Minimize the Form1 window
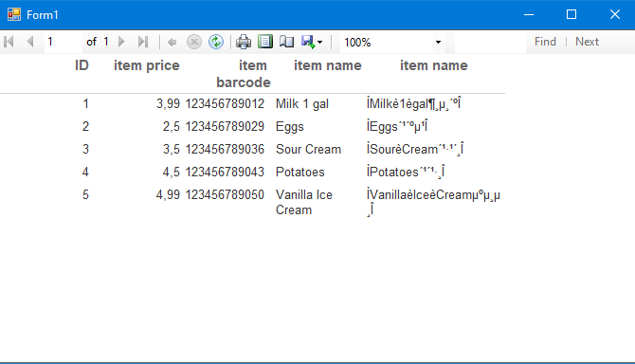 (529, 14)
